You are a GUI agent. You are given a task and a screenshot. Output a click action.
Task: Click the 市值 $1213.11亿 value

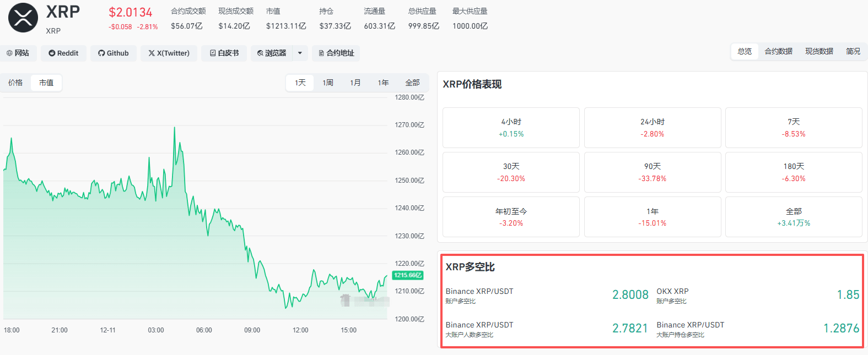pyautogui.click(x=286, y=26)
